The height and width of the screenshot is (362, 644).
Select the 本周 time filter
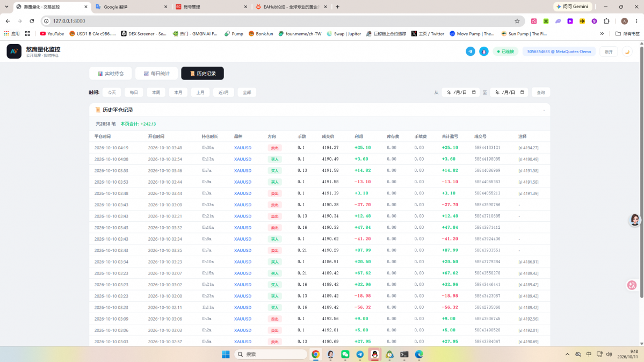click(156, 92)
